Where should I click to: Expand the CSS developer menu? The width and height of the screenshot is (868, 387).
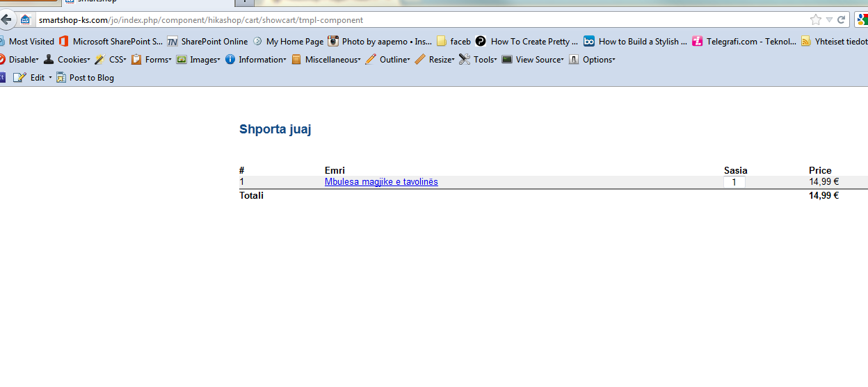111,60
